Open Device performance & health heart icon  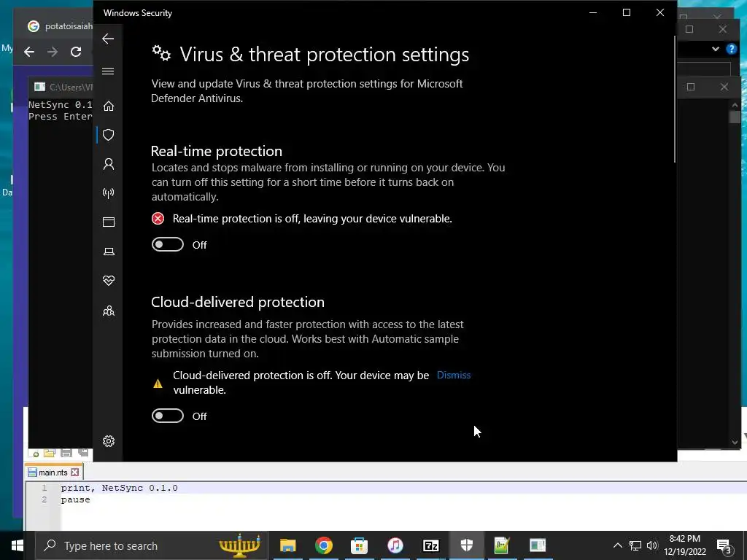click(109, 281)
